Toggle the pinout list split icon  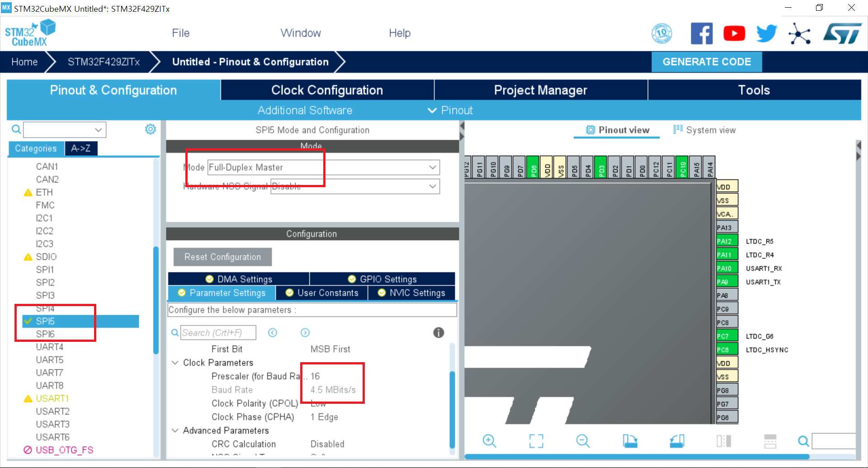point(770,441)
